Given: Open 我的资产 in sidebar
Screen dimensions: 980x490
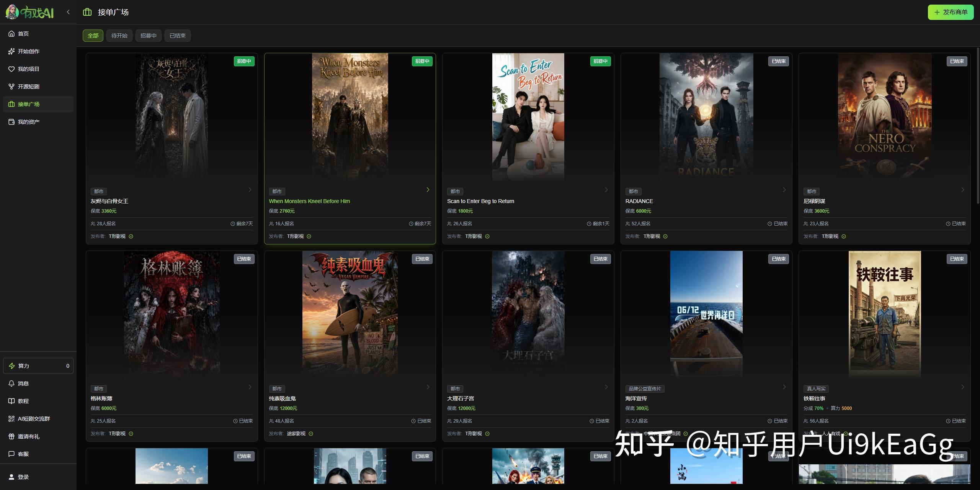Looking at the screenshot, I should [x=38, y=122].
